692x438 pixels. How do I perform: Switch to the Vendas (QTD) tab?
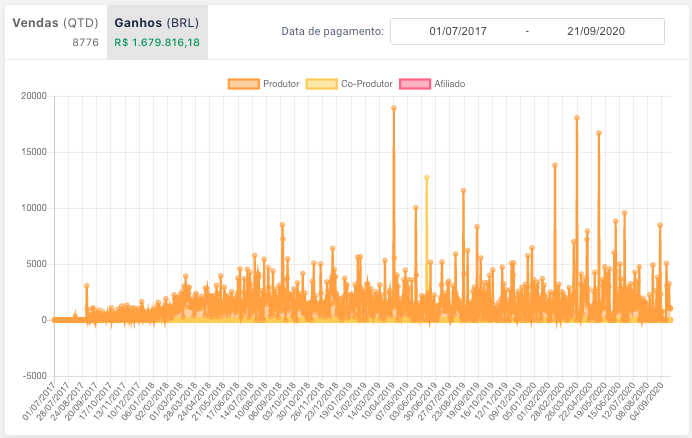coord(55,22)
